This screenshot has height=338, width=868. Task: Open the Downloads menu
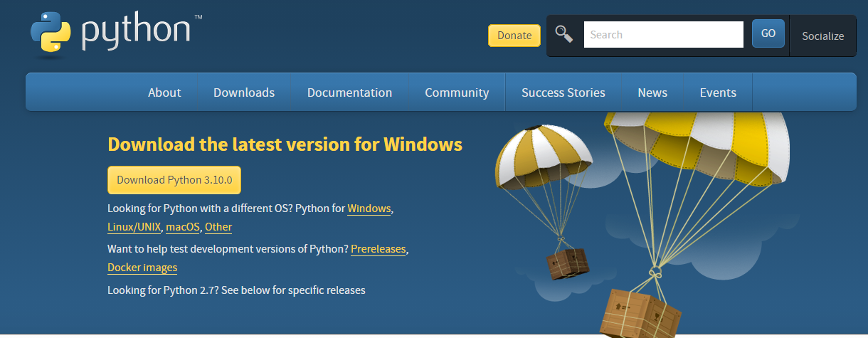click(x=244, y=93)
